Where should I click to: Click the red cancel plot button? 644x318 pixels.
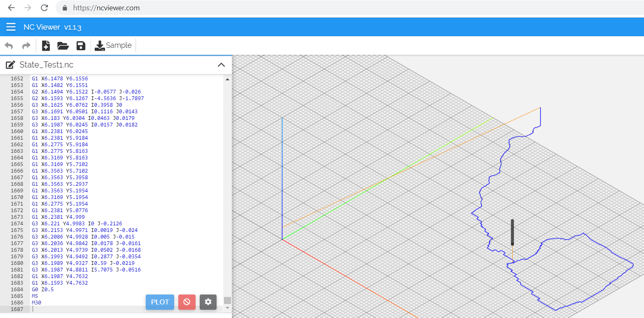187,302
